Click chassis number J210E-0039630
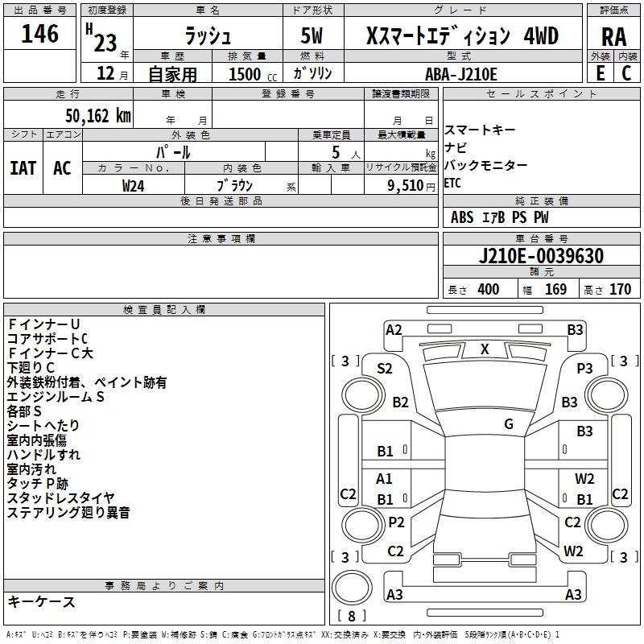644x644 pixels. tap(541, 257)
